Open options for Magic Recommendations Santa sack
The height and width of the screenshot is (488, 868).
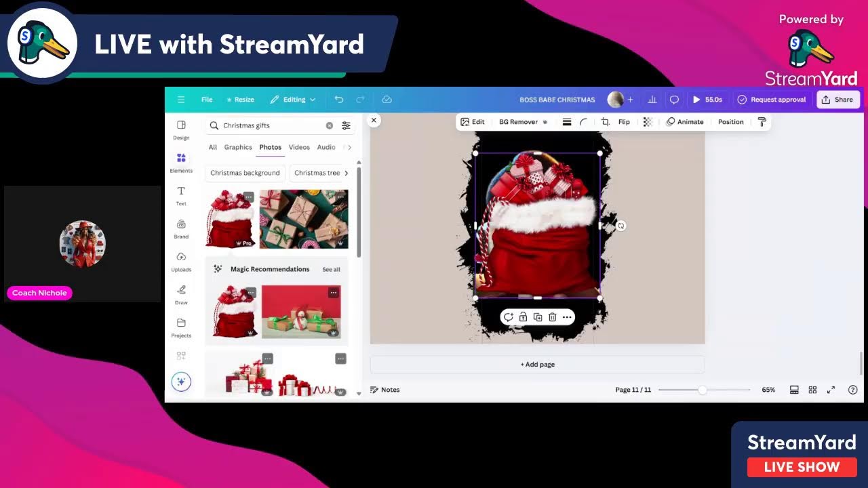point(251,293)
